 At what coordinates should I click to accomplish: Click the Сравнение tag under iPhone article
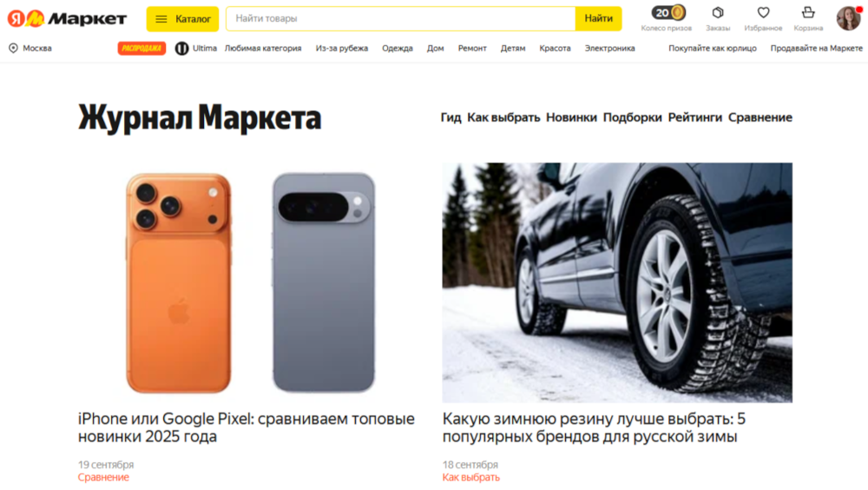point(103,477)
